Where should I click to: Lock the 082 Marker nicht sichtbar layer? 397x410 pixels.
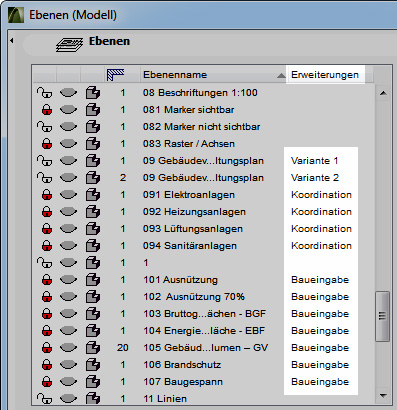(44, 127)
